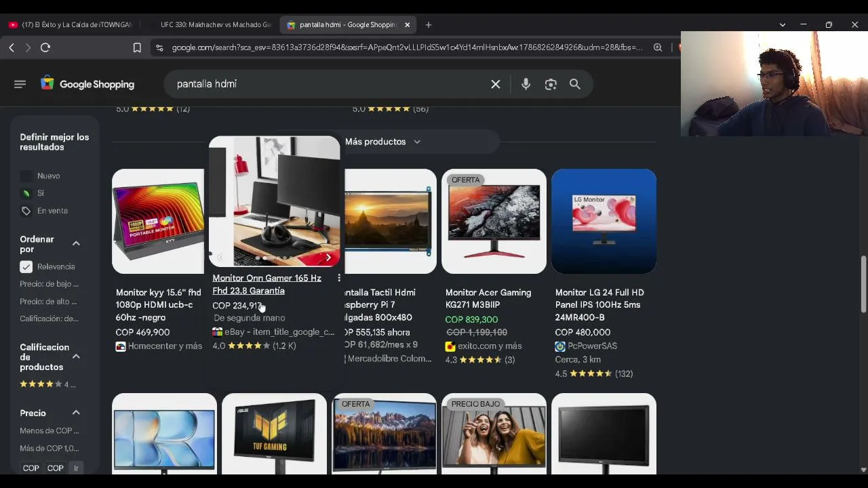Select Más de COP 1,0... price filter
This screenshot has height=488, width=868.
pyautogui.click(x=49, y=448)
